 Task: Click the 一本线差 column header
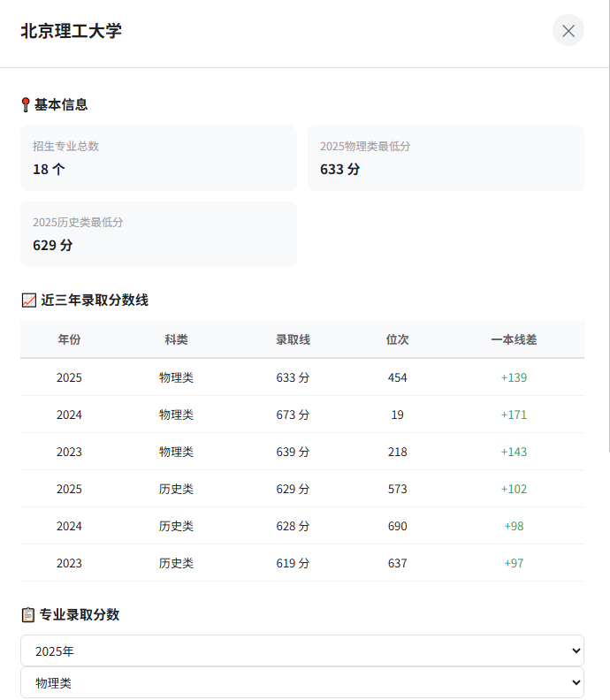514,339
